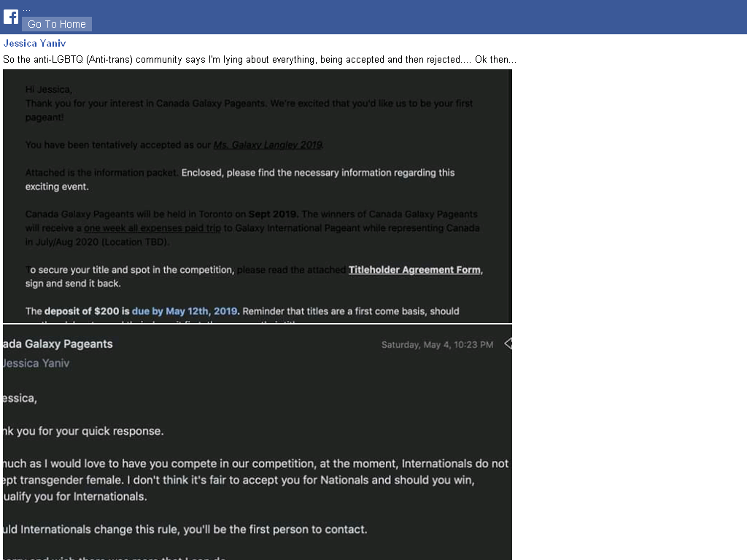The image size is (747, 560).
Task: Open the acceptance email screenshot image
Action: 258,195
